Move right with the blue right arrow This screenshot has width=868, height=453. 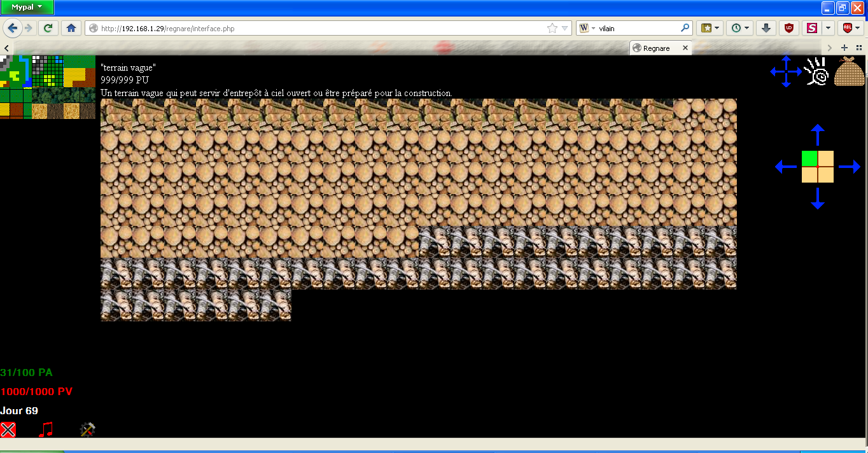849,167
